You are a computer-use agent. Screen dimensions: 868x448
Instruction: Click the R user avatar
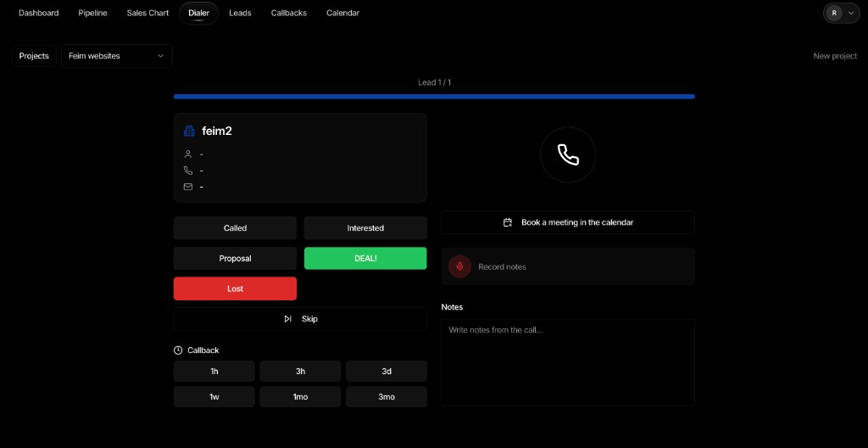(x=834, y=13)
